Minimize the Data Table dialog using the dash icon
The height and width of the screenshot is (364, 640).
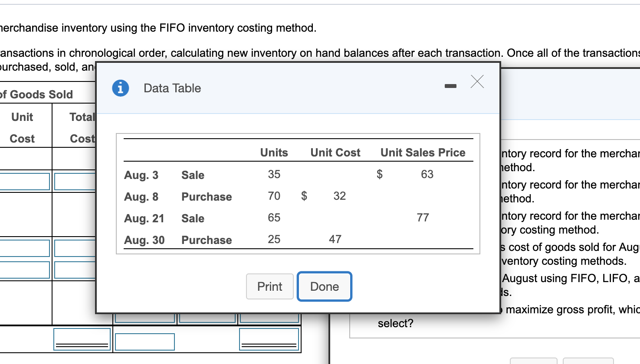pyautogui.click(x=450, y=86)
